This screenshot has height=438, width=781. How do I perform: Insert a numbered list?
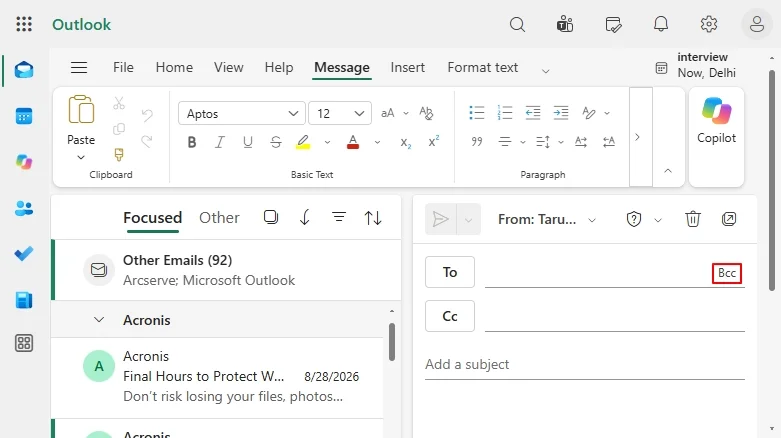pos(505,113)
